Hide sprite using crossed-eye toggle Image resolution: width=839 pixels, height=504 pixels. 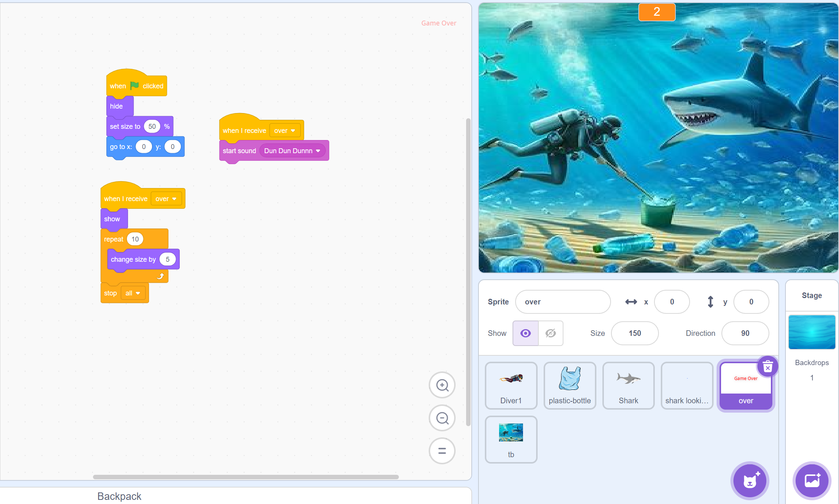[550, 333]
